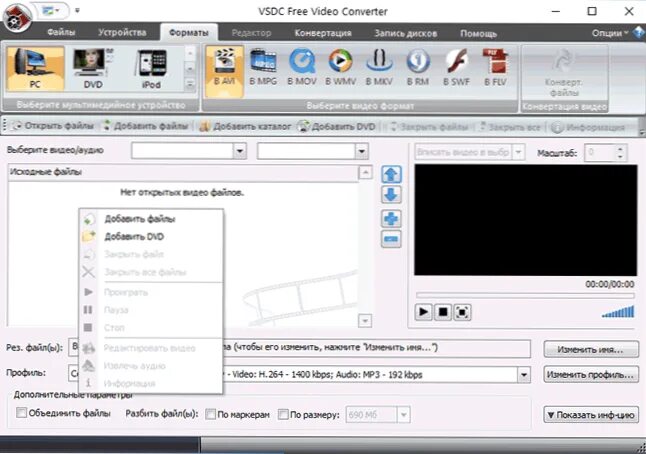Choose the RM video format

(418, 68)
